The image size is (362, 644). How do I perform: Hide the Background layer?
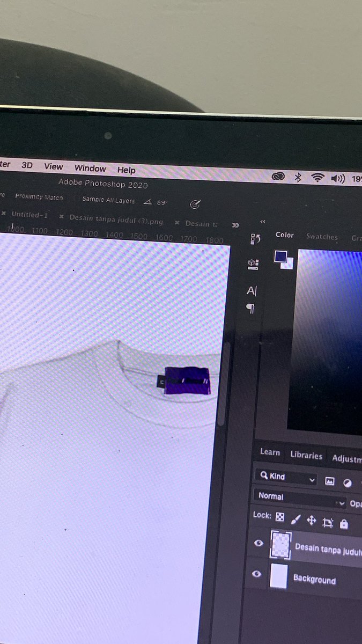click(x=257, y=574)
